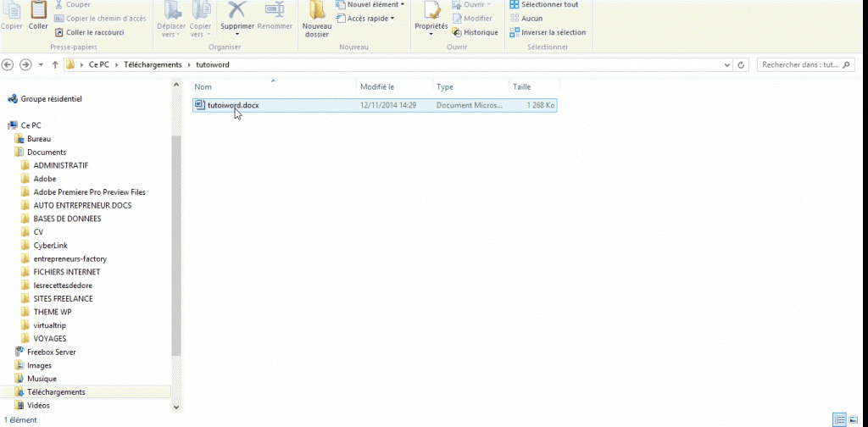868x427 pixels.
Task: Sort by the Nom column header
Action: coord(274,86)
